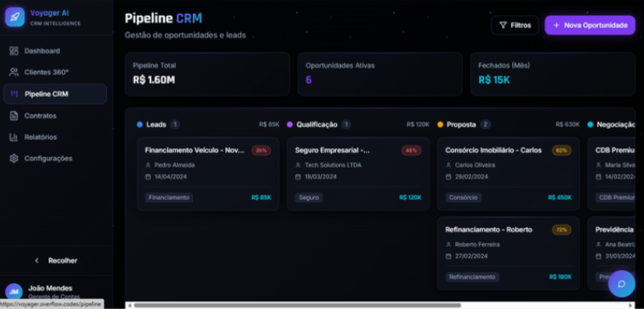This screenshot has height=309, width=644.
Task: Click the João Mendes user name
Action: (50, 288)
